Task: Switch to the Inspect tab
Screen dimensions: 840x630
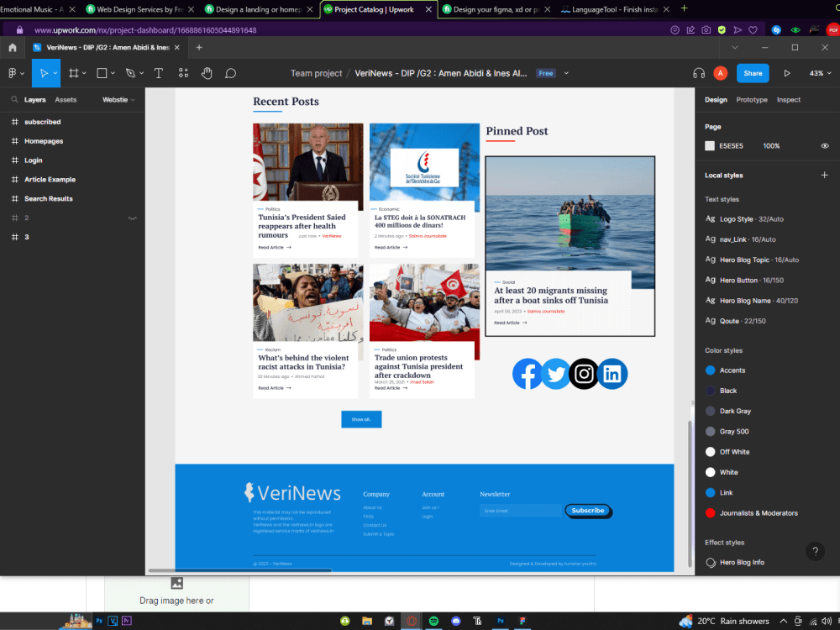Action: coord(789,100)
